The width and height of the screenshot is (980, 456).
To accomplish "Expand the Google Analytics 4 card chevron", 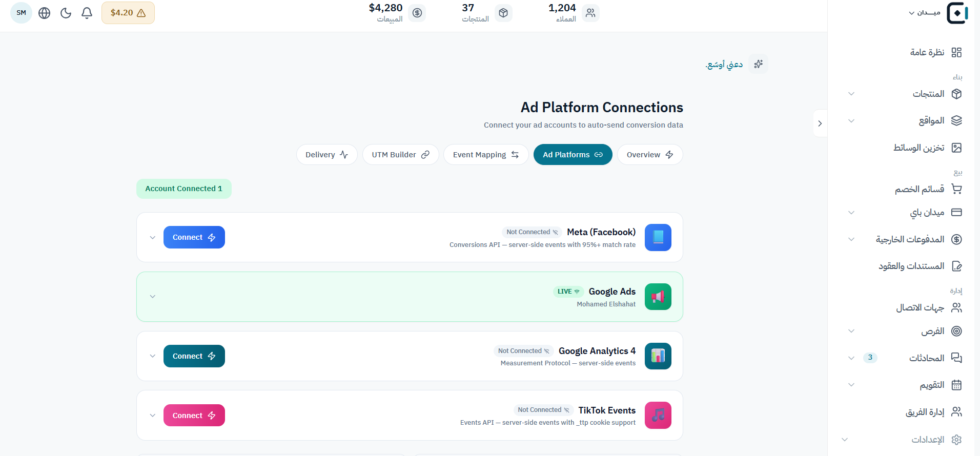I will (153, 356).
